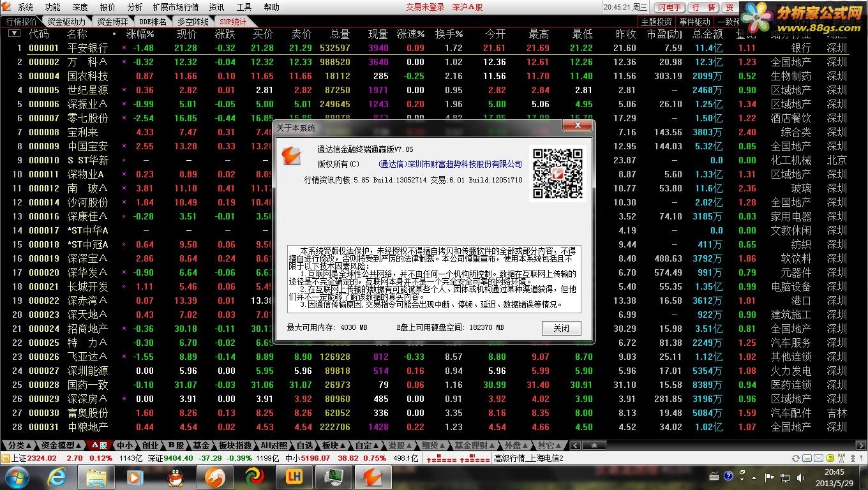Image resolution: width=868 pixels, height=490 pixels.
Task: Click the 行情 button at top right
Action: (703, 8)
